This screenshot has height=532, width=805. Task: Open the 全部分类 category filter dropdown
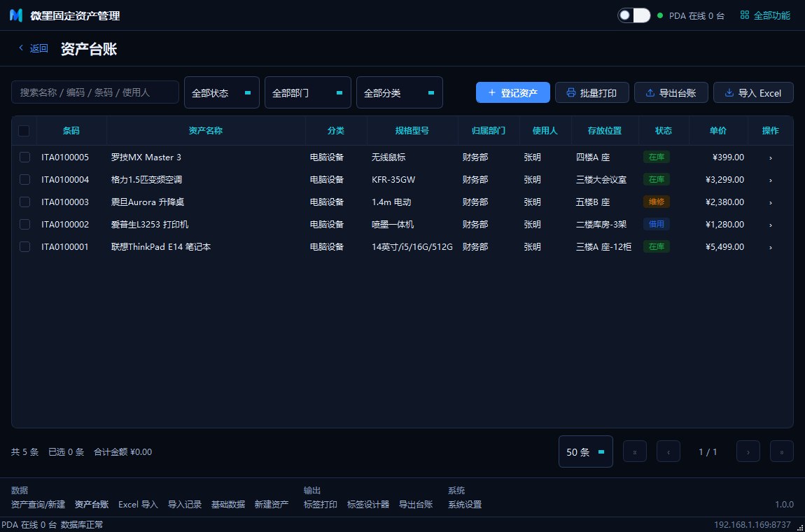coord(400,92)
